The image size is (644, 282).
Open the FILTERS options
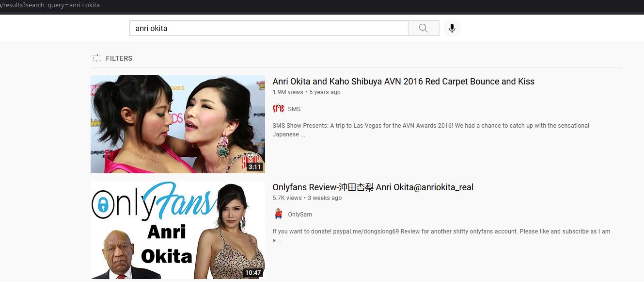pyautogui.click(x=112, y=58)
